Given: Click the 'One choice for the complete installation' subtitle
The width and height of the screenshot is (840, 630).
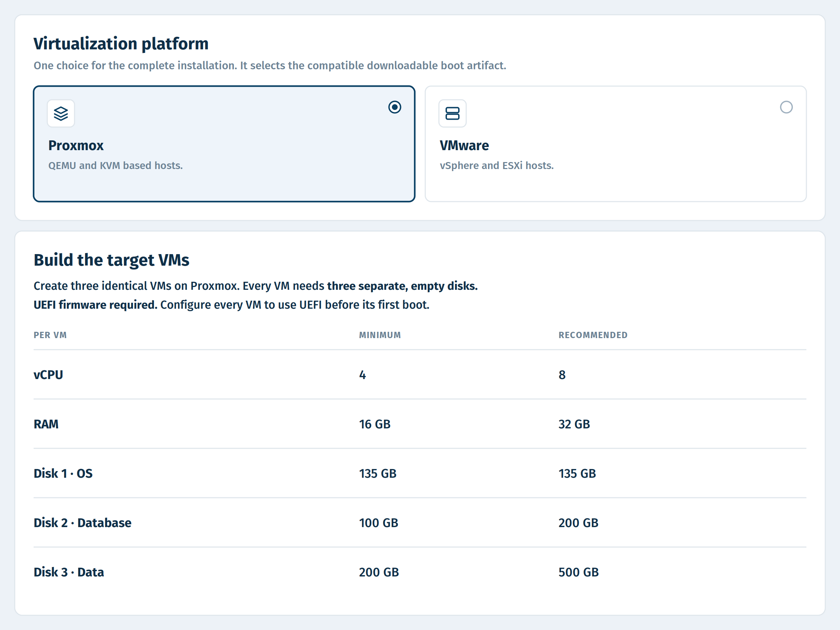Looking at the screenshot, I should coord(270,66).
